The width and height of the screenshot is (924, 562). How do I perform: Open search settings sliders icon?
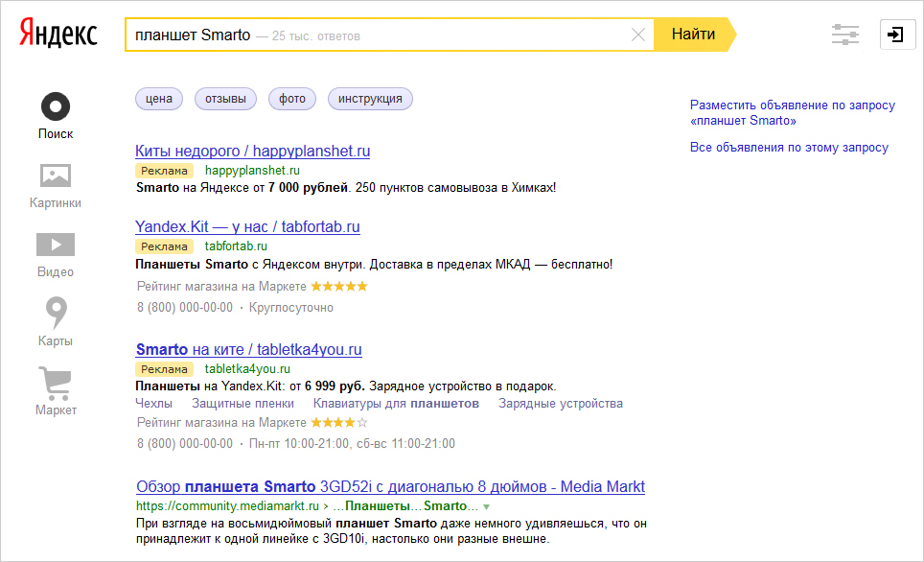point(844,35)
